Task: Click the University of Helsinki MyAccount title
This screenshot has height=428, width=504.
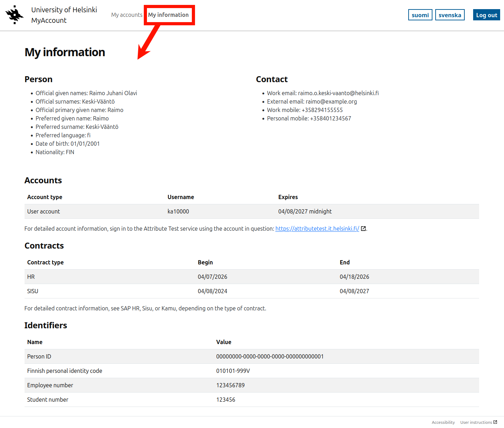Action: [64, 15]
